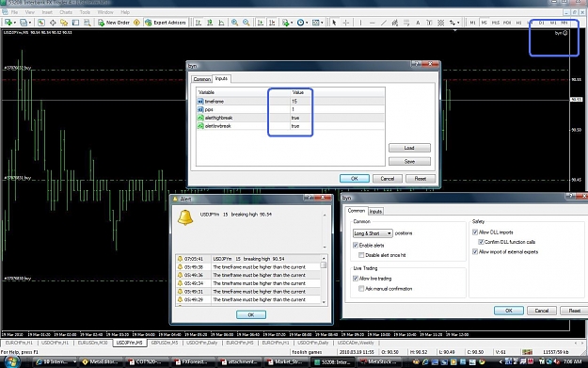Open the Tools menu
588x368 pixels.
click(85, 12)
